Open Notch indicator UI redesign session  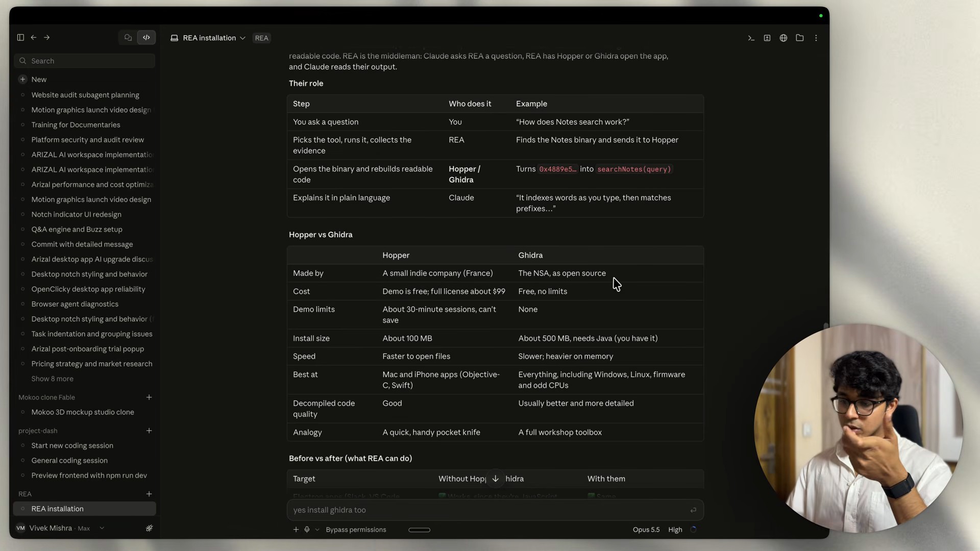click(x=76, y=214)
